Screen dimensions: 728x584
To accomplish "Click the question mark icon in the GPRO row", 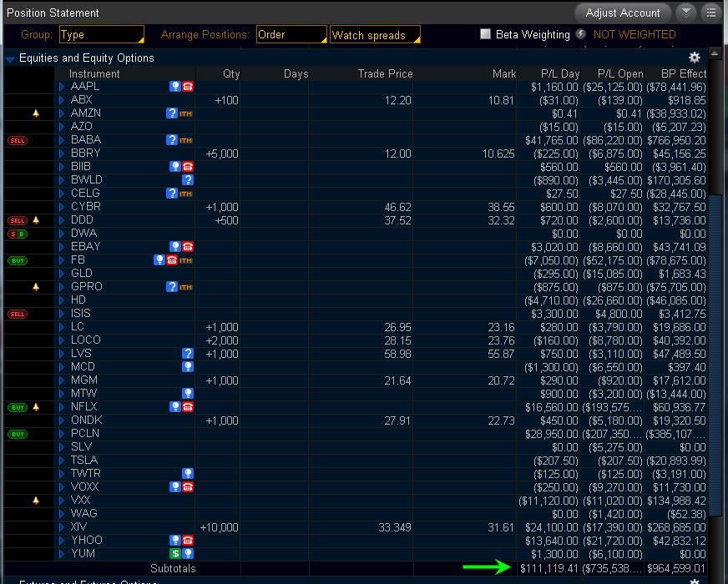I will (x=172, y=287).
